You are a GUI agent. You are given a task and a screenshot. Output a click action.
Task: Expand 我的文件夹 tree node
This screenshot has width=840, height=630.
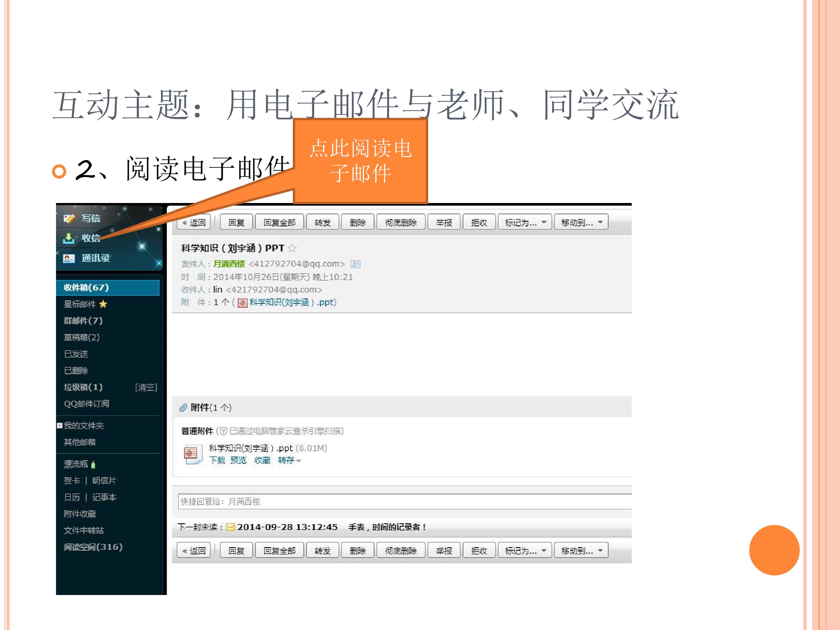pyautogui.click(x=59, y=425)
